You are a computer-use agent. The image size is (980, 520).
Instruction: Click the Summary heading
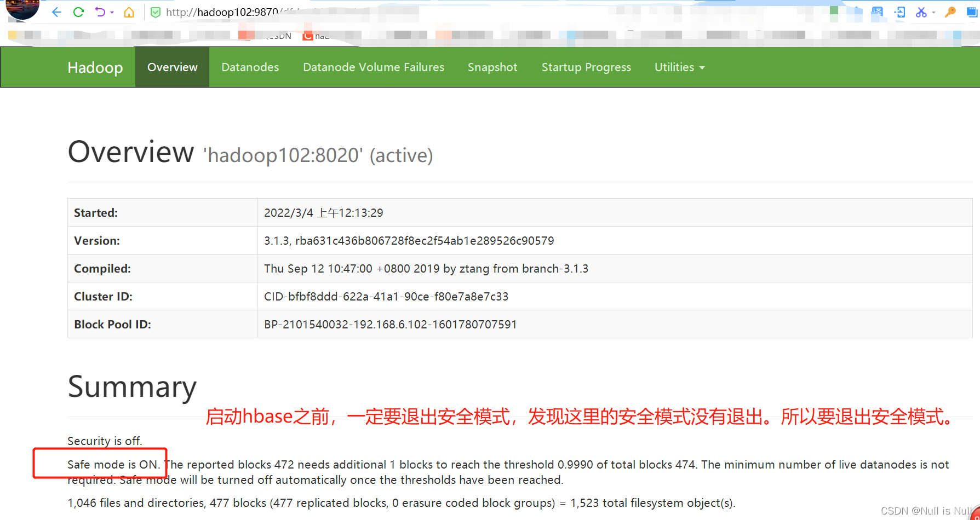coord(132,387)
